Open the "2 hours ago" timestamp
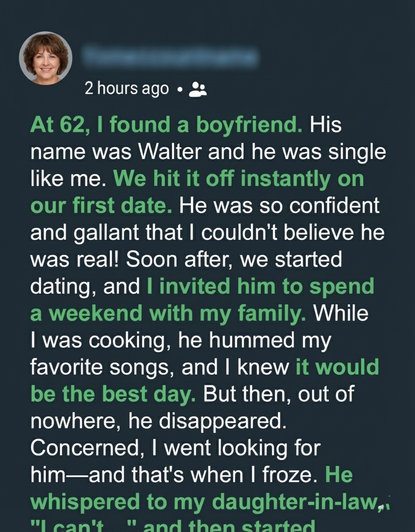The height and width of the screenshot is (532, 415). pyautogui.click(x=127, y=88)
